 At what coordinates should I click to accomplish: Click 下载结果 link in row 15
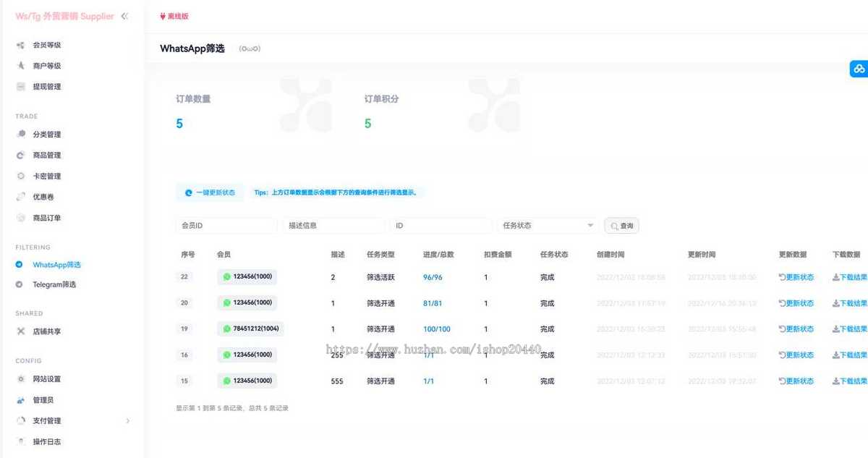(854, 381)
